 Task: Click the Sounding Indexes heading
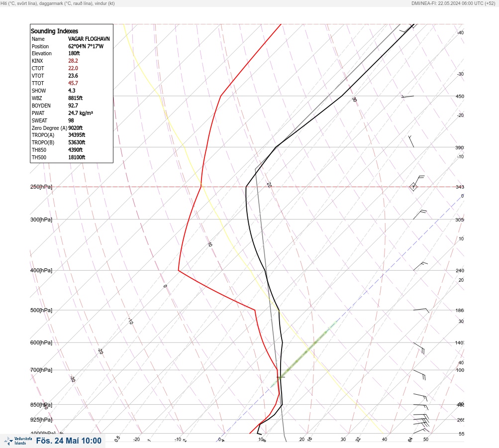pos(54,31)
